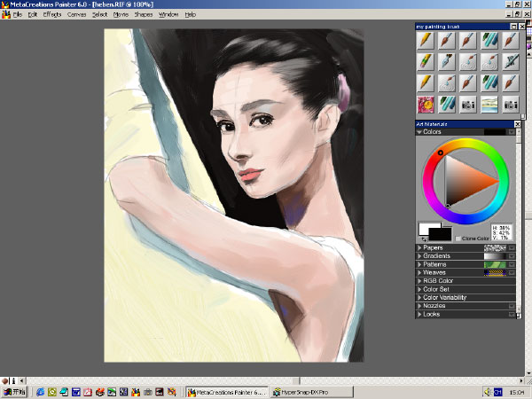Open the Canvas menu
Image resolution: width=532 pixels, height=399 pixels.
pyautogui.click(x=76, y=14)
